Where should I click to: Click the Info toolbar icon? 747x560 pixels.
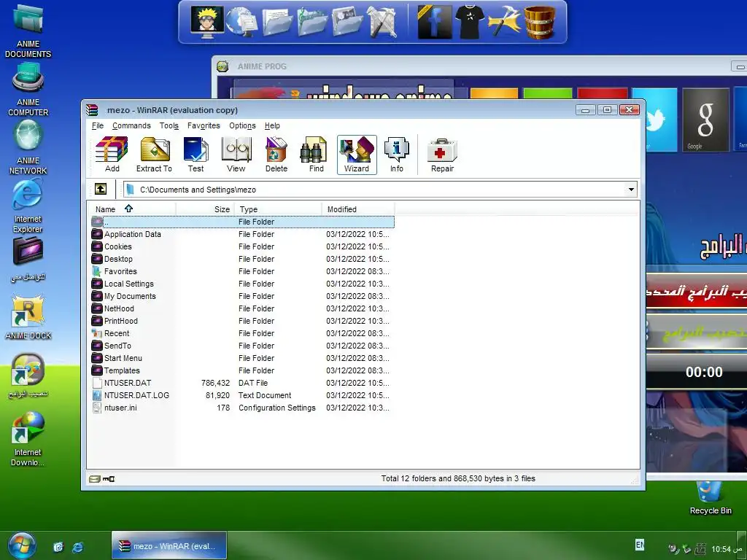point(396,155)
